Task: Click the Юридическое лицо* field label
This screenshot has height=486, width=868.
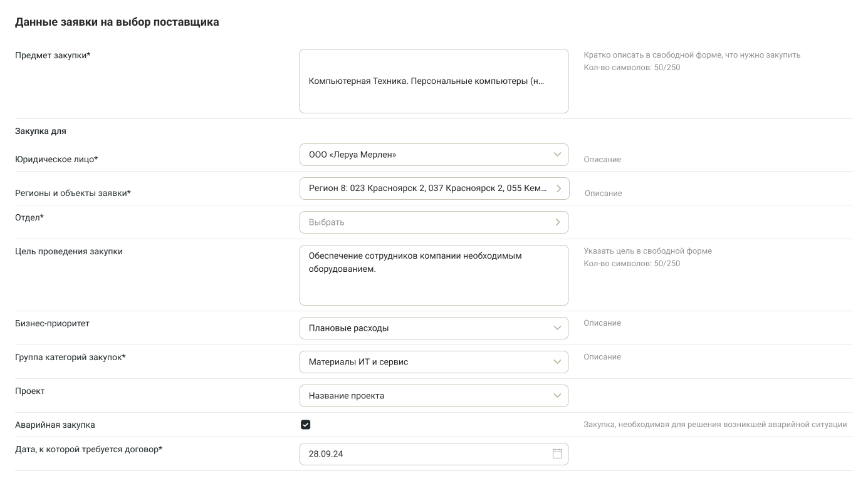Action: tap(56, 159)
